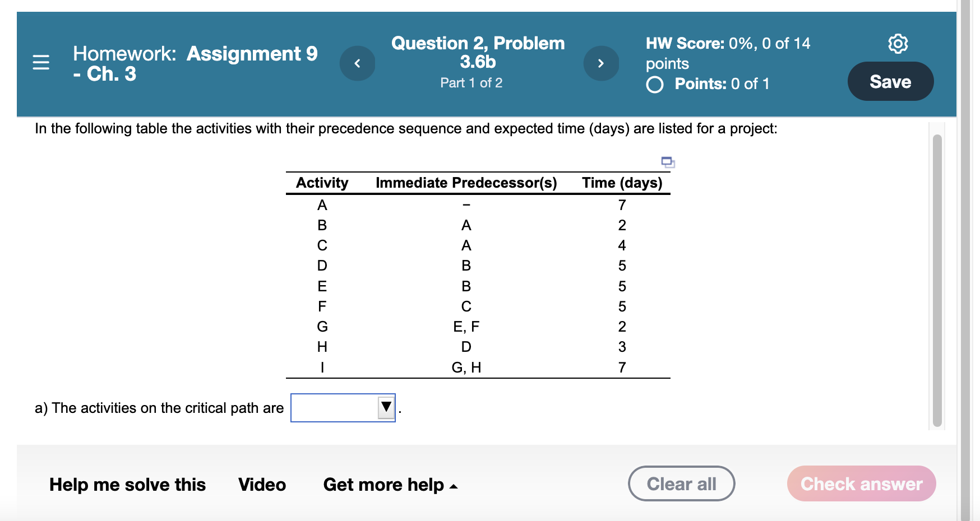This screenshot has height=521, width=980.
Task: Click the Clear all button
Action: 681,483
